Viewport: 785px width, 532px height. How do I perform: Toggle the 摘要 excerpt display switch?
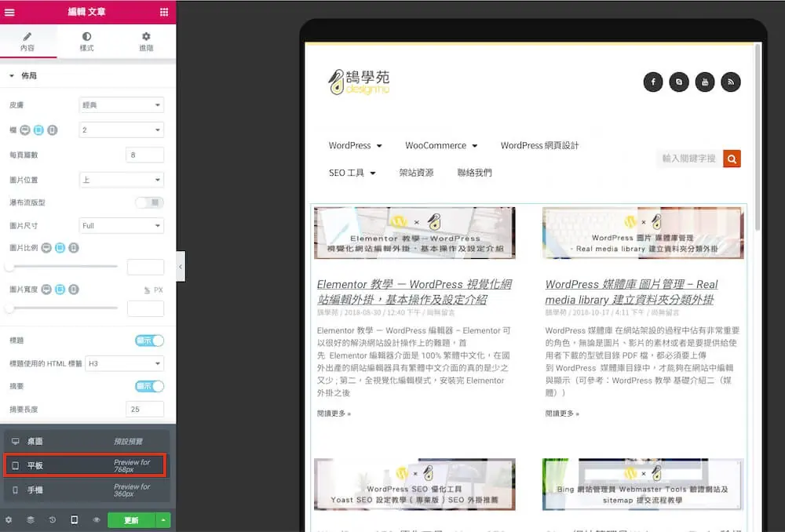click(x=149, y=386)
